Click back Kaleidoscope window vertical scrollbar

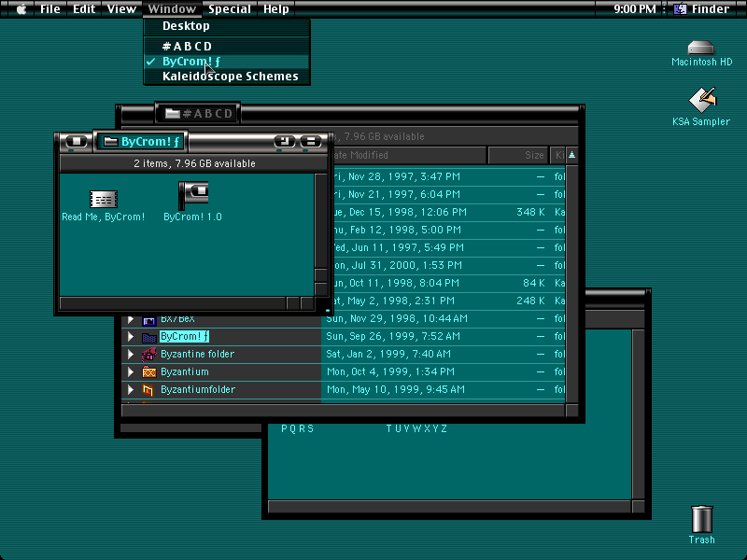639,413
